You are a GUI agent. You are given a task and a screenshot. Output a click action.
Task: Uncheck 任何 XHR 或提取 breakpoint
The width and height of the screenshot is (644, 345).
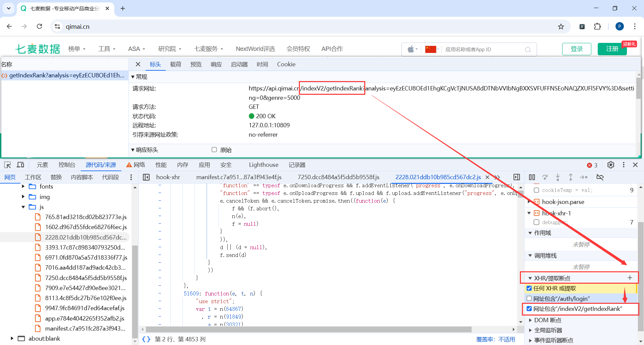click(529, 288)
